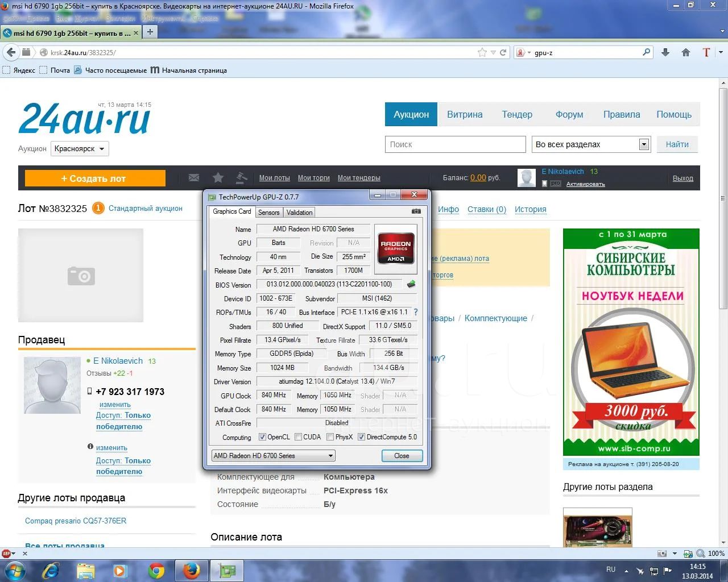Open the Правила navigation item

tap(622, 114)
